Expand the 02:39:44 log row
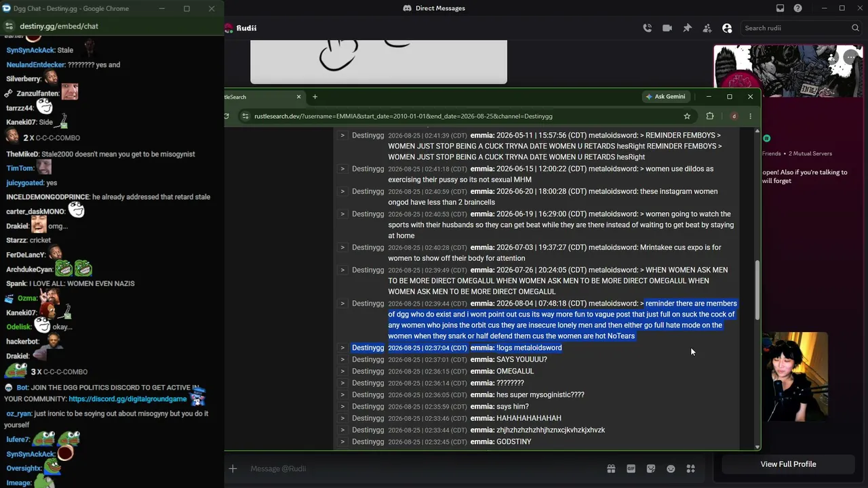The image size is (868, 488). tap(342, 304)
